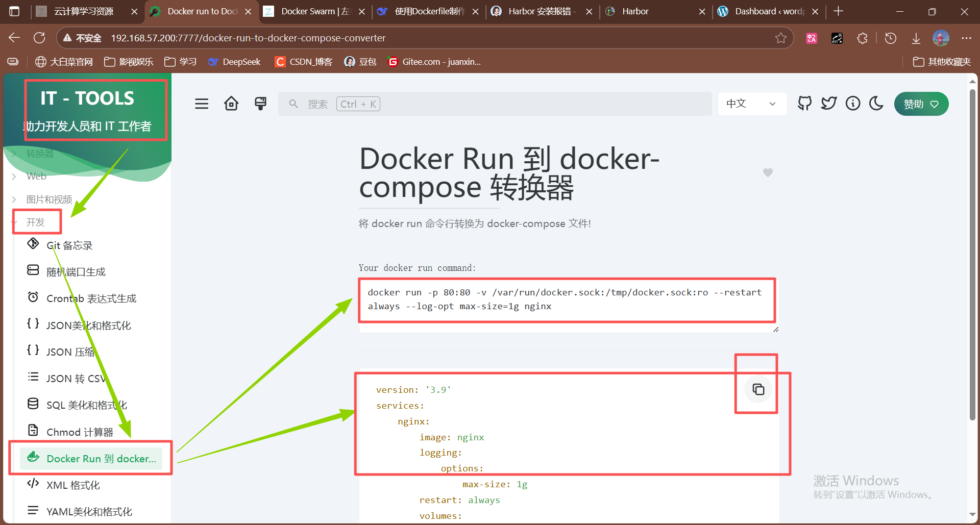980x525 pixels.
Task: Switch to Harbor browser tab
Action: [635, 11]
